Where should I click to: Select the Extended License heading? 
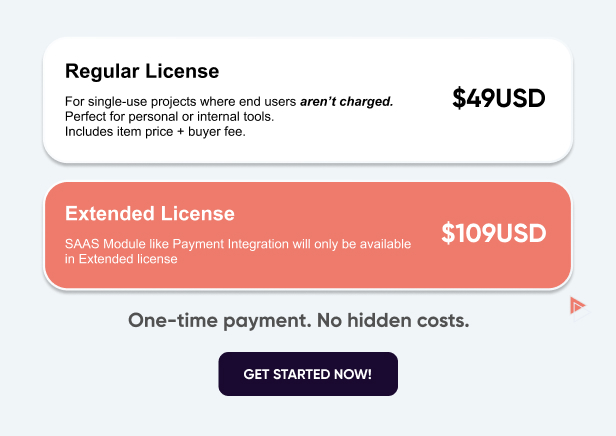pyautogui.click(x=150, y=214)
